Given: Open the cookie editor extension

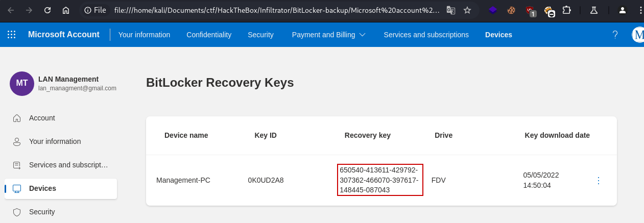Looking at the screenshot, I should 511,10.
